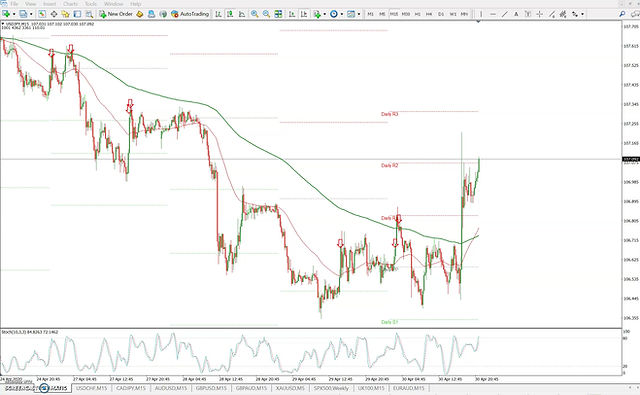The height and width of the screenshot is (395, 640).
Task: Toggle the Terminal window
Action: coord(77,14)
